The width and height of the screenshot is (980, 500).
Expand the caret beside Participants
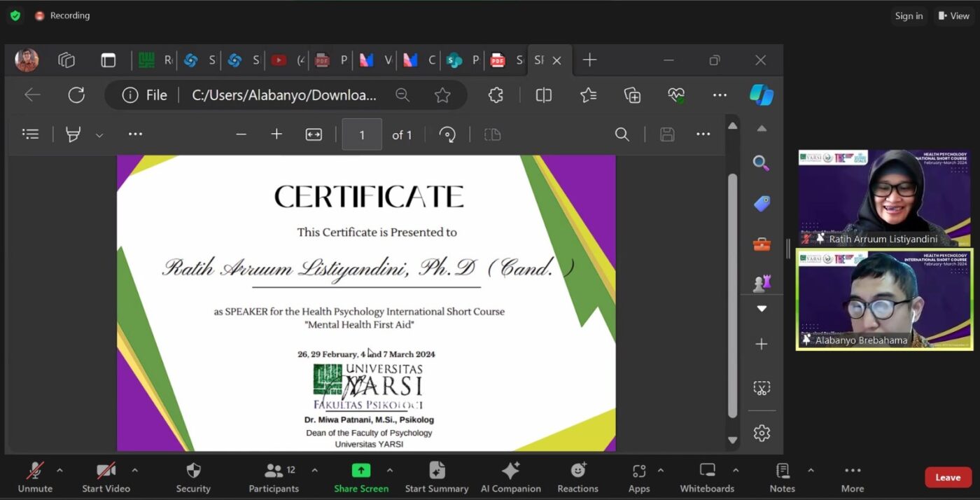click(x=314, y=470)
